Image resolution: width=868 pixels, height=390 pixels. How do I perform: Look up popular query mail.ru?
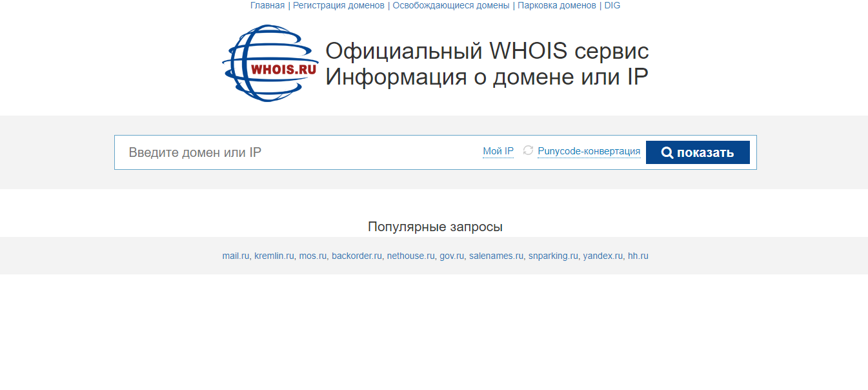(236, 256)
